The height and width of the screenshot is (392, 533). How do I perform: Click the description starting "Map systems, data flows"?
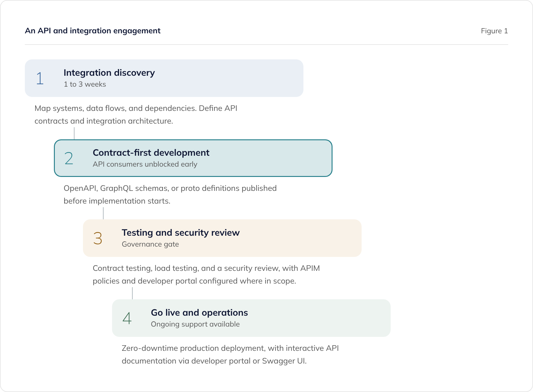pos(136,115)
